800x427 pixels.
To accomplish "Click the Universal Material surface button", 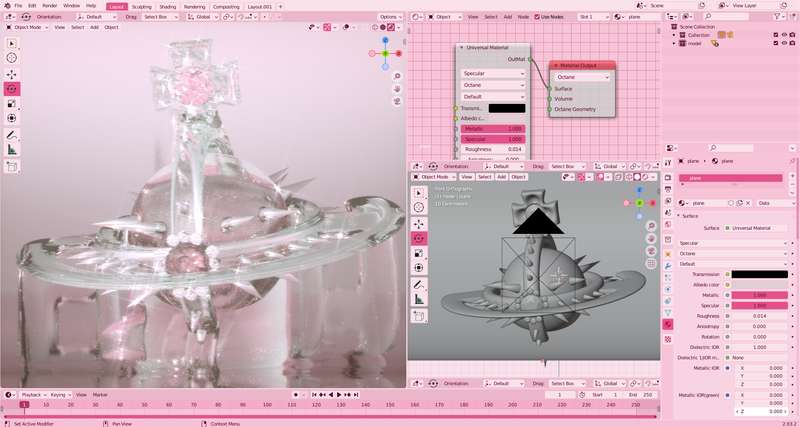I will click(756, 228).
